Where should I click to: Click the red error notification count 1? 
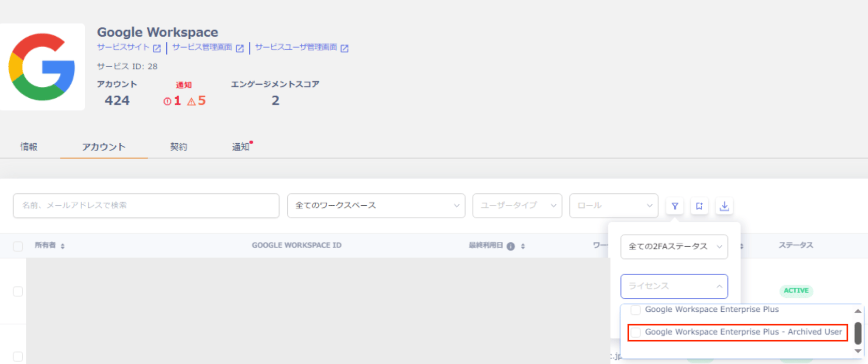(173, 101)
